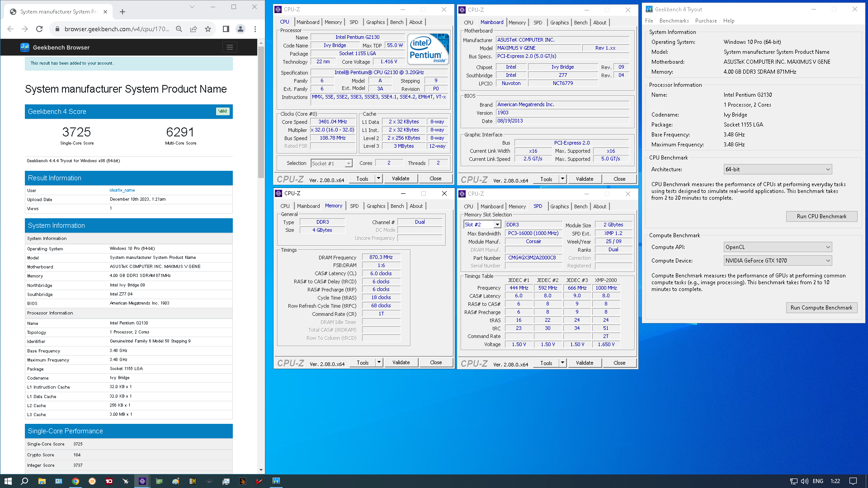Switch to Bench tab in CPU-Z CPU window

point(396,22)
